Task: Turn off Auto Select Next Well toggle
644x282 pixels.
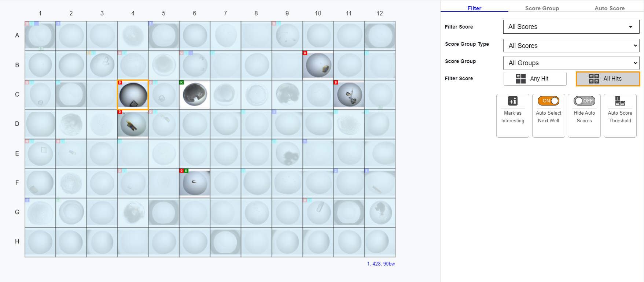Action: (548, 101)
